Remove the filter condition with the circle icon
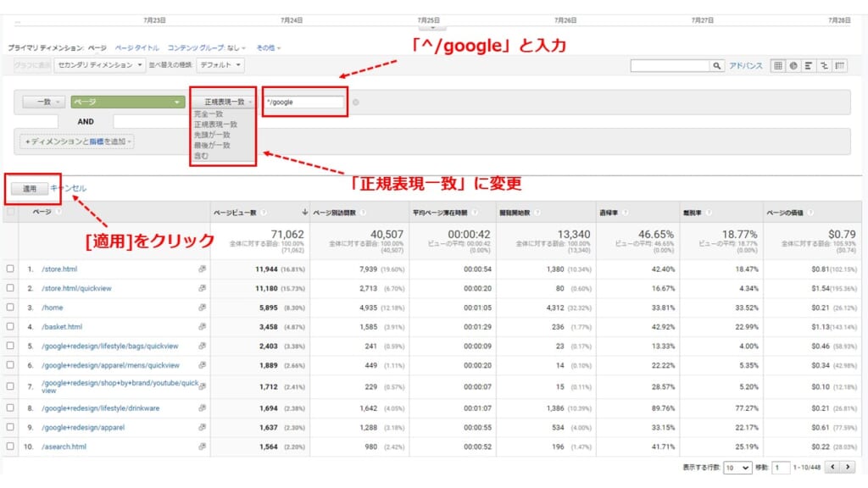Viewport: 868px width, 488px height. click(x=355, y=103)
